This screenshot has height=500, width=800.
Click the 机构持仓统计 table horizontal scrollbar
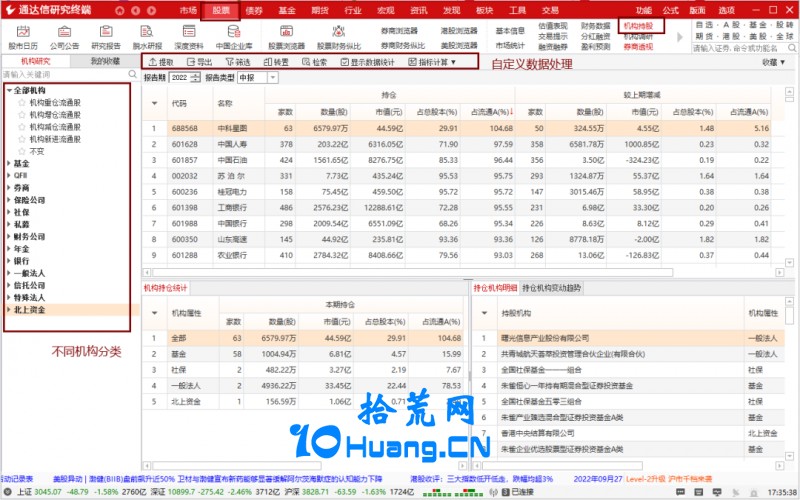[237, 466]
